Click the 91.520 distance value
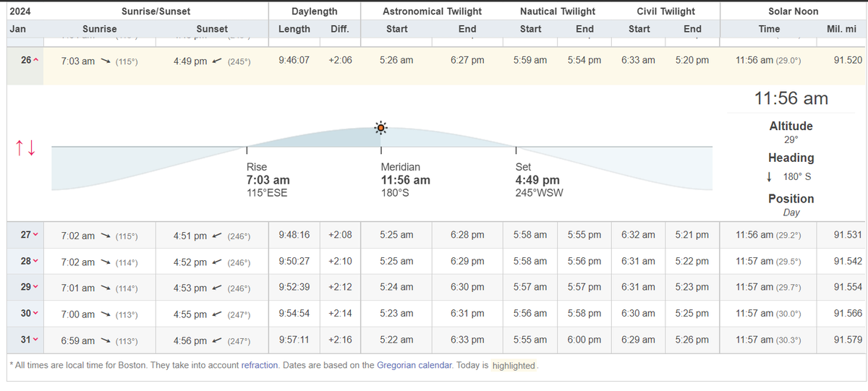The image size is (868, 391). (x=848, y=60)
